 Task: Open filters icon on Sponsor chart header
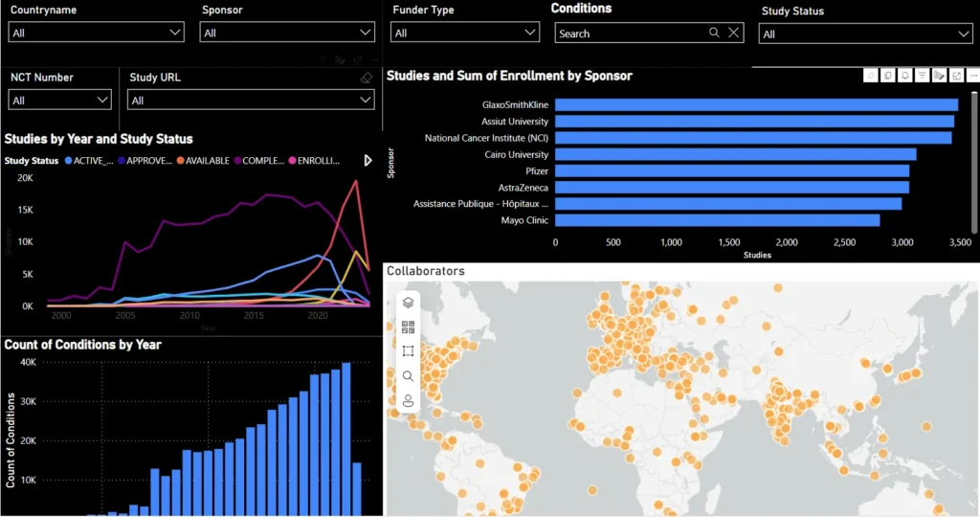tap(922, 76)
